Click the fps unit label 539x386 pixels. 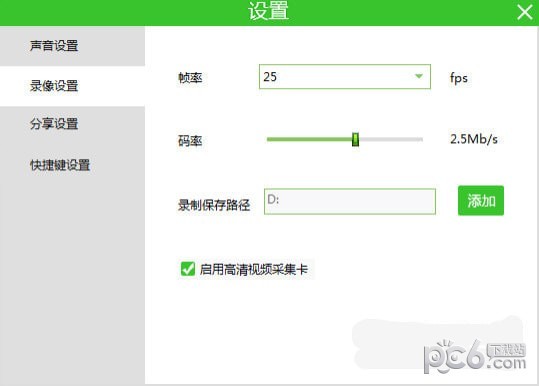tap(459, 78)
